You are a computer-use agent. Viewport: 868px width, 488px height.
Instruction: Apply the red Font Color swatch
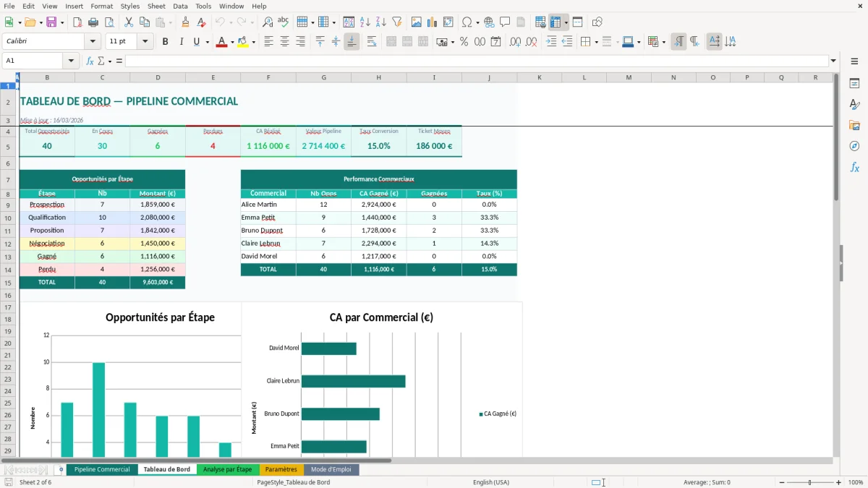coord(221,42)
